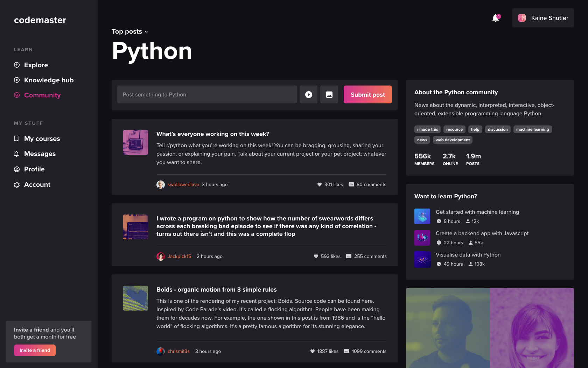Like the swearwords post with 593 likes
This screenshot has height=368, width=588.
pos(316,256)
